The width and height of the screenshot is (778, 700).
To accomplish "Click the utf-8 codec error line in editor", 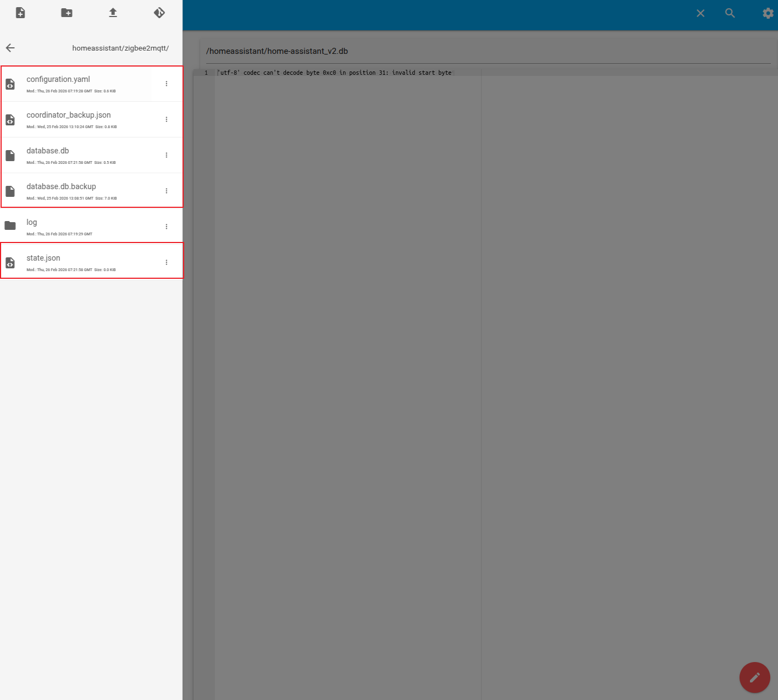I will (334, 73).
